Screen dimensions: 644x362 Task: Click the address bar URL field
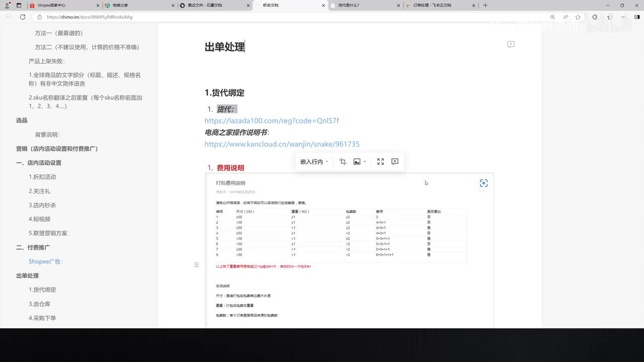coord(292,17)
